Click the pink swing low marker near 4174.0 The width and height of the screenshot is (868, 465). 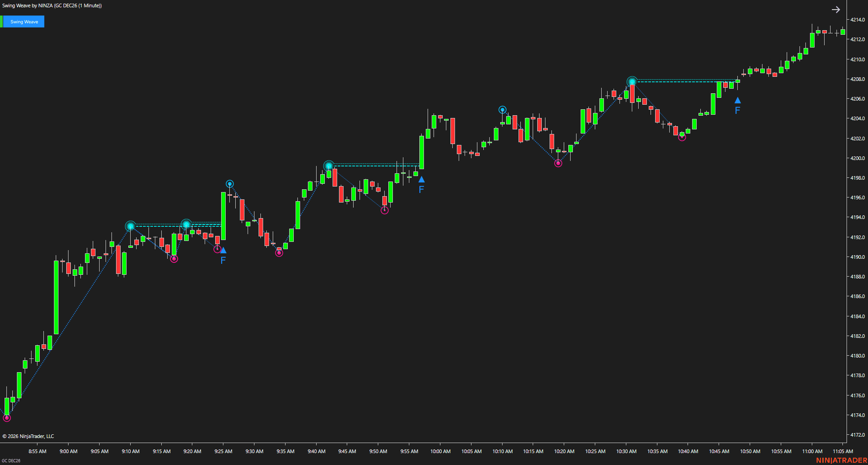pos(6,417)
